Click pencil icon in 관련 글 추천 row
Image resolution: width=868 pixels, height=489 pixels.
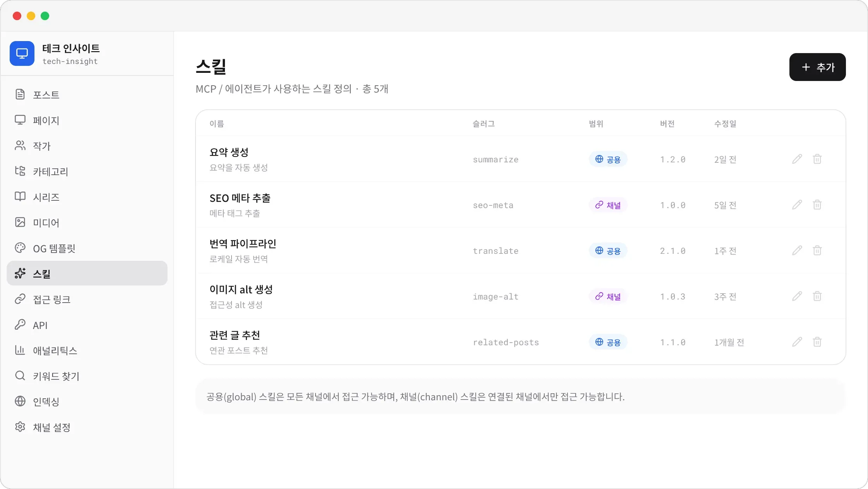(797, 342)
